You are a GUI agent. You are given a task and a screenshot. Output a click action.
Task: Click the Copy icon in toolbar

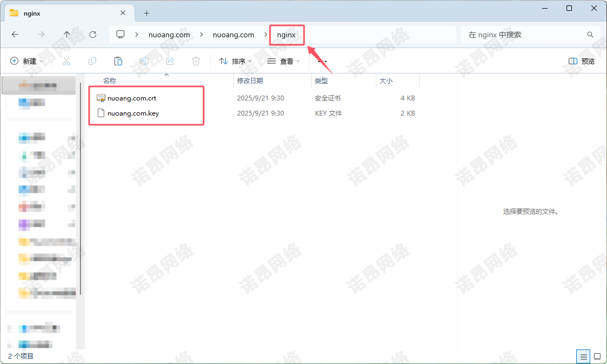(x=92, y=62)
